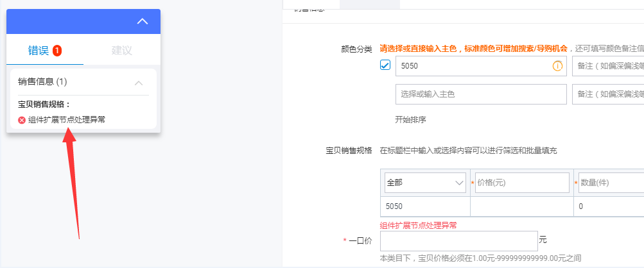Screen dimensions: 644x268
Task: Click the 一口价 price input field
Action: (459, 241)
